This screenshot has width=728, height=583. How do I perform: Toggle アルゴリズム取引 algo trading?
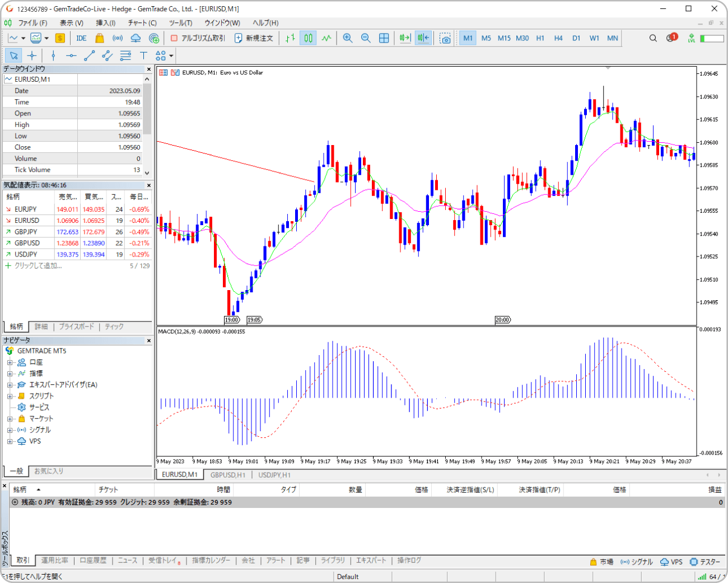point(198,38)
